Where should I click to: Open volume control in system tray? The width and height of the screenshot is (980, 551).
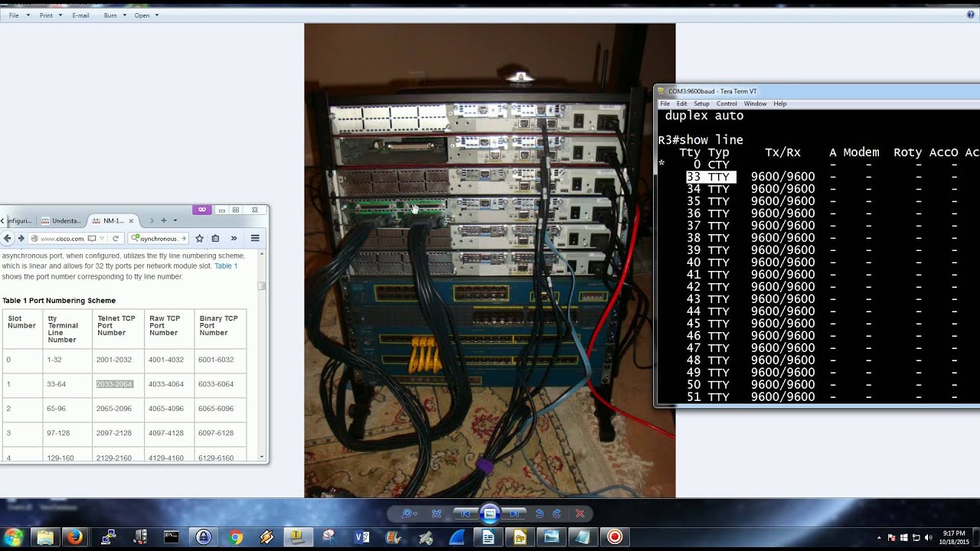click(928, 537)
